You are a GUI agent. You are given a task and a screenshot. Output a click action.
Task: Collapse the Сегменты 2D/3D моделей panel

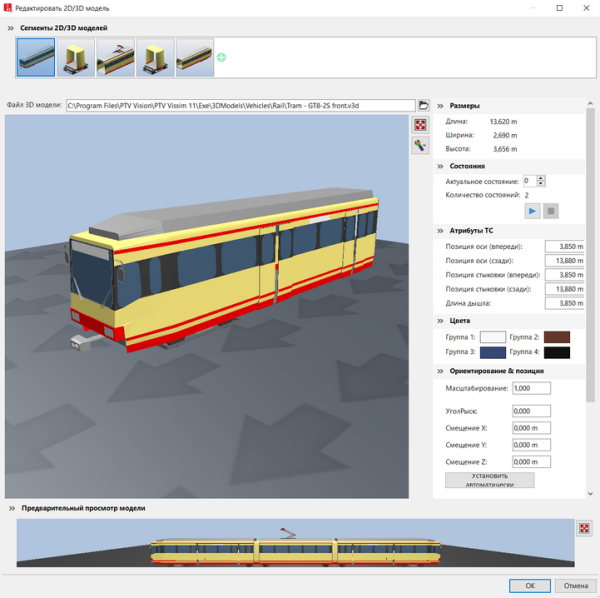(x=11, y=28)
